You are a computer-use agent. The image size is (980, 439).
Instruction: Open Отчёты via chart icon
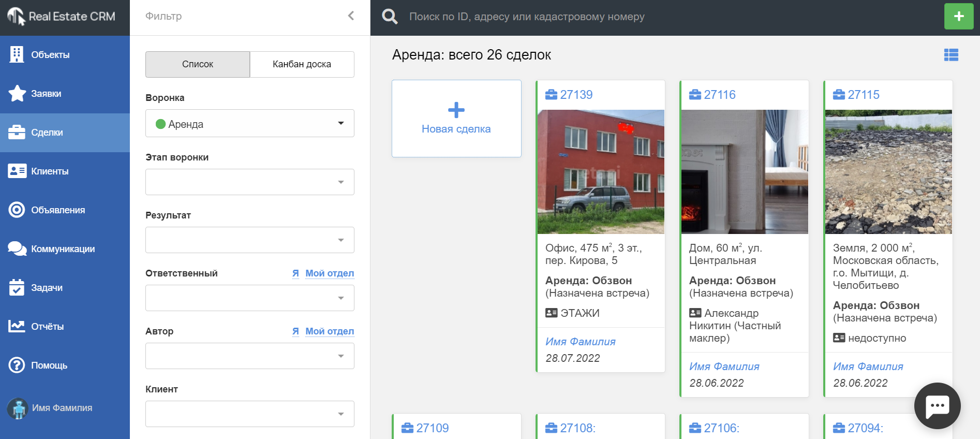click(17, 326)
